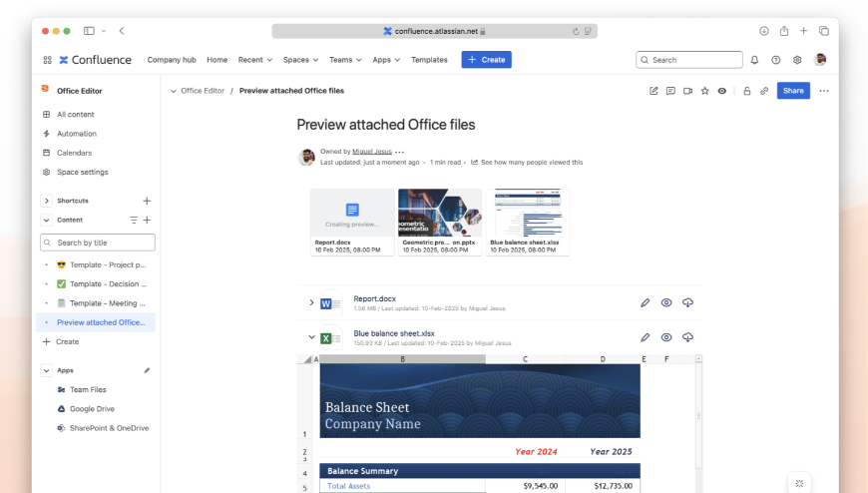Open Miguel Jesus owner profile link

372,152
